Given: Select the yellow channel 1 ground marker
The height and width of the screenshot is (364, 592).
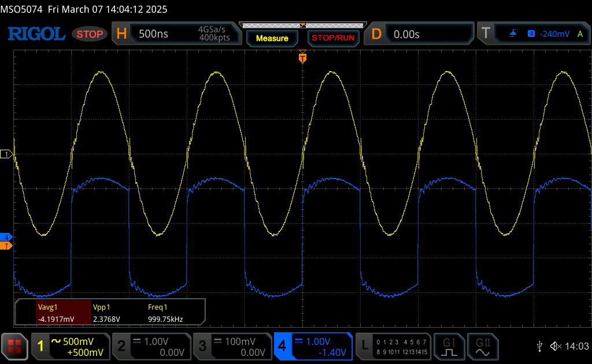Looking at the screenshot, I should click(6, 154).
